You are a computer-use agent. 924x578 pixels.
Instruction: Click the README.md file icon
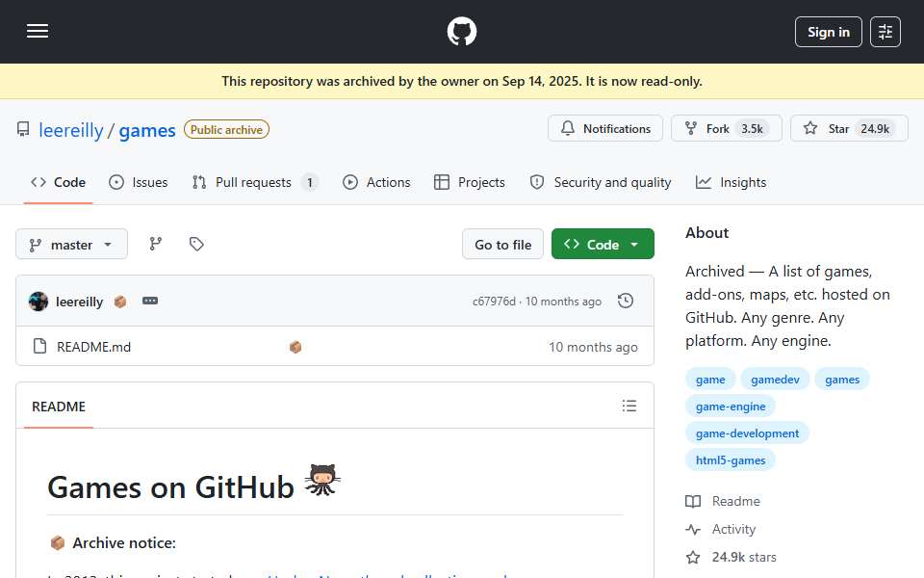pyautogui.click(x=40, y=346)
